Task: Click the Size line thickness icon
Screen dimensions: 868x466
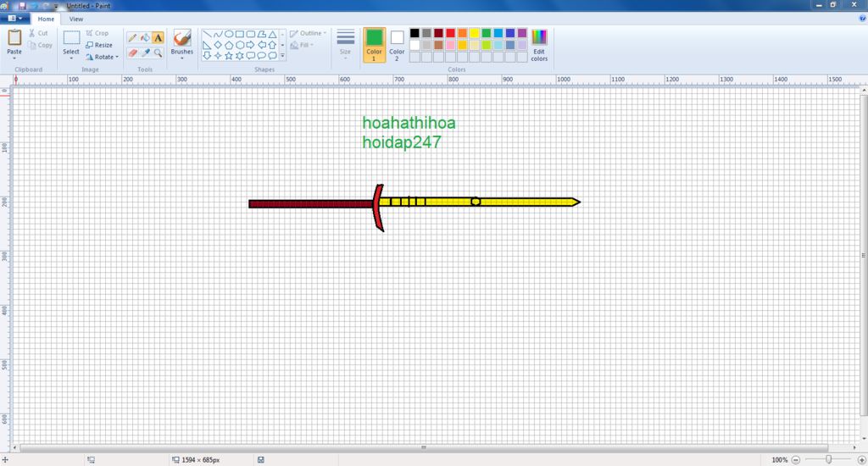Action: point(346,37)
